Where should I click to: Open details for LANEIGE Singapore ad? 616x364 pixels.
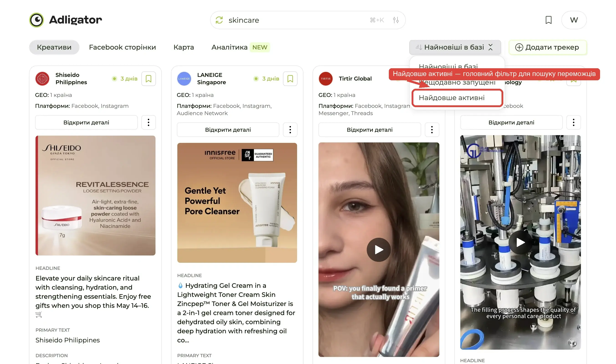pos(228,130)
